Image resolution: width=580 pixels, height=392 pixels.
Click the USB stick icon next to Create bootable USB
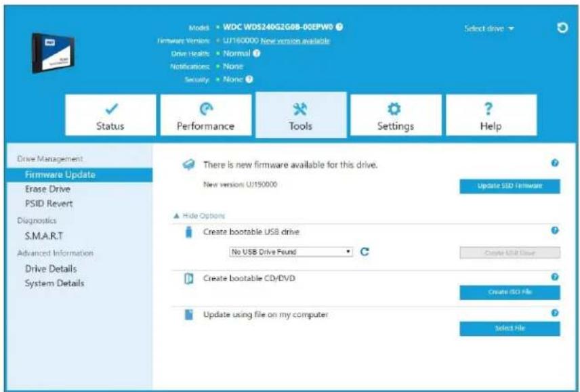[x=188, y=232]
